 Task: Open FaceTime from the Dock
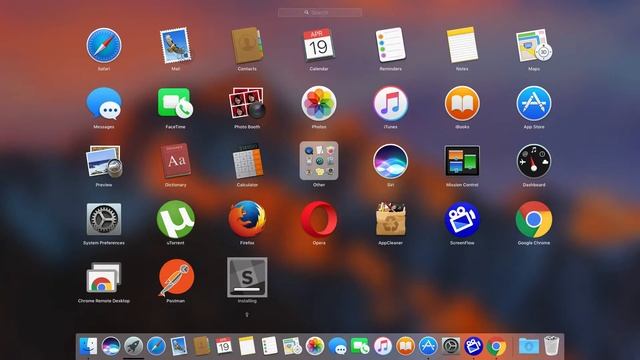point(360,346)
